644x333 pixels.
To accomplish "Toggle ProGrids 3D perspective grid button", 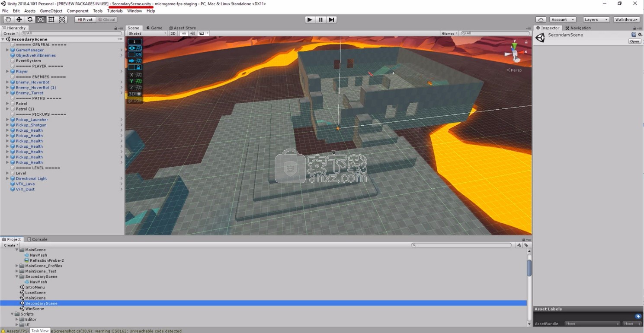I will (135, 94).
